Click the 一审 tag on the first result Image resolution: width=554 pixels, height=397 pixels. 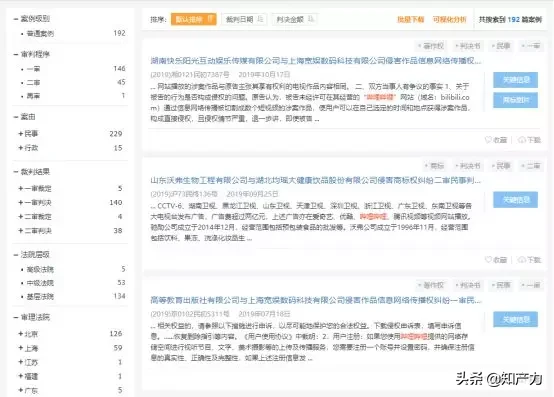tap(531, 46)
